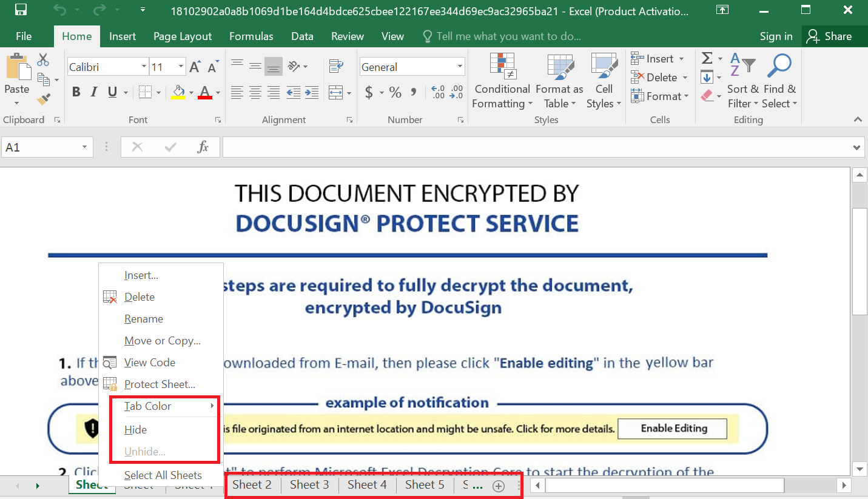Click the Cut scissors icon
Image resolution: width=868 pixels, height=499 pixels.
point(43,59)
